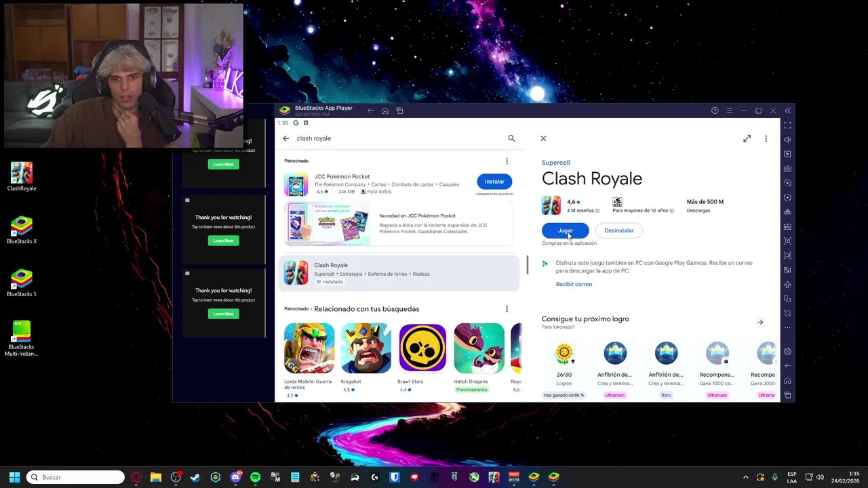Click the Desinstalar button
The width and height of the screenshot is (868, 488).
pos(619,230)
